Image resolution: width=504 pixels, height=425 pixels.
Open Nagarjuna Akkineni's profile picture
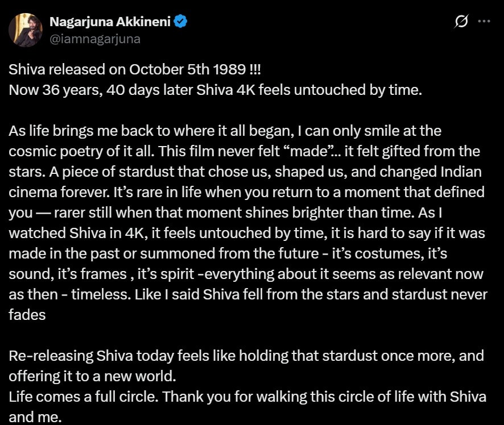pos(26,30)
